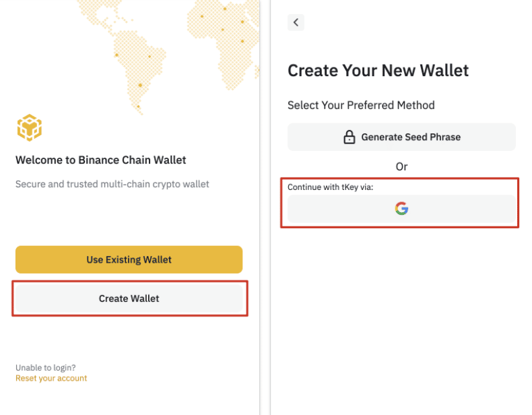The image size is (532, 415).
Task: Click the Unable to login? text
Action: pos(46,368)
